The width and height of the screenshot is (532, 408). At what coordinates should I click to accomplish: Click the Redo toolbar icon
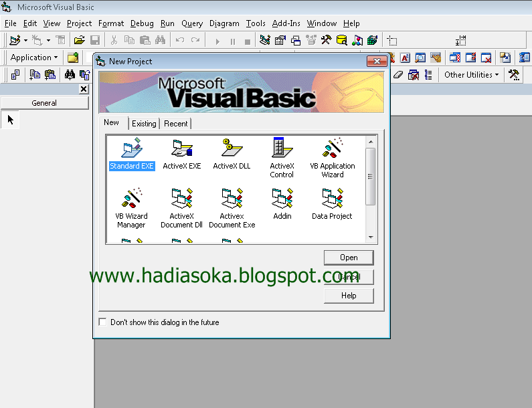pyautogui.click(x=195, y=40)
